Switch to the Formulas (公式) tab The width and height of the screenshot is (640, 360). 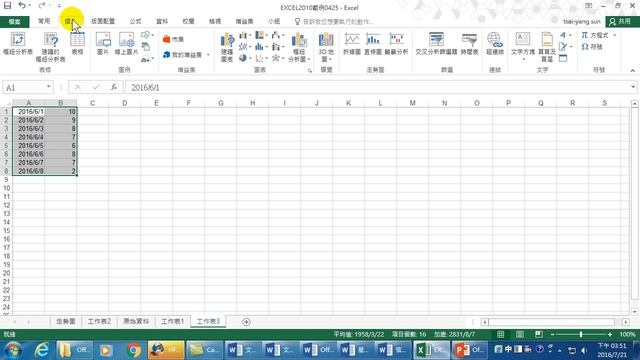click(x=136, y=21)
